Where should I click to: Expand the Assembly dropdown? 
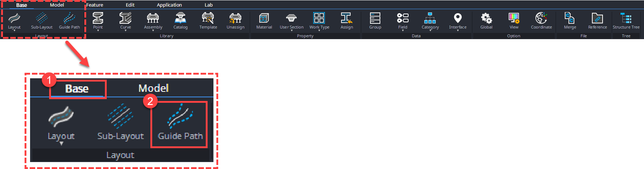(153, 31)
